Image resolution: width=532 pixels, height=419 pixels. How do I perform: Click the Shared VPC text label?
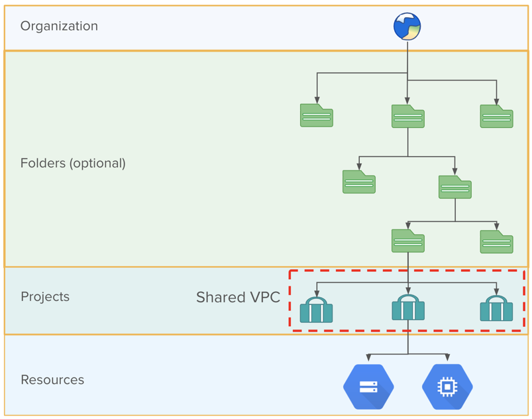238,297
